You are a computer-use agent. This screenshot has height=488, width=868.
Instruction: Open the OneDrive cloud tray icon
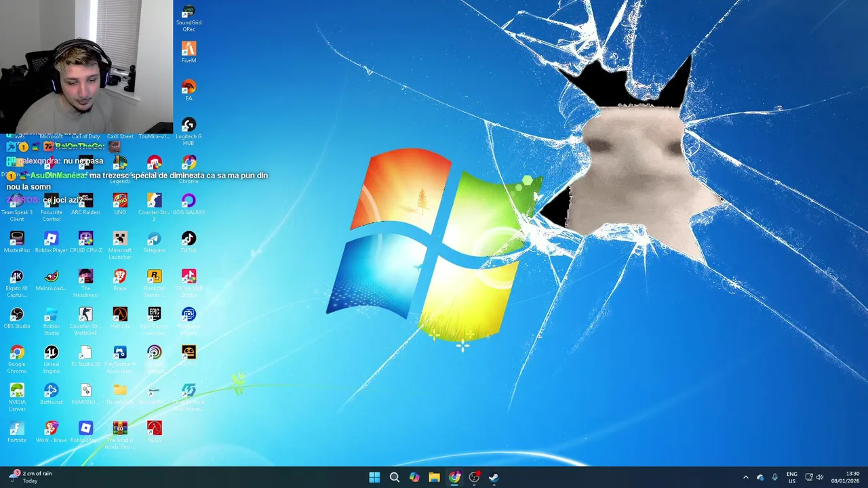pyautogui.click(x=760, y=477)
